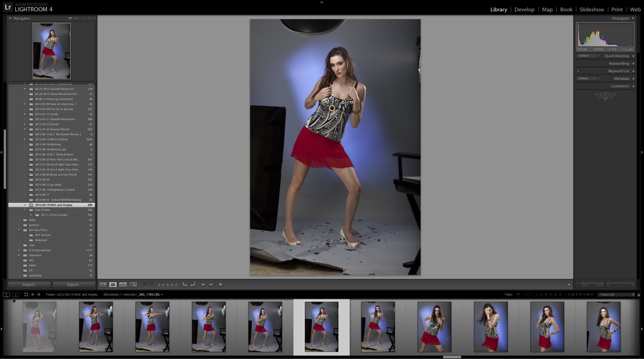Go back in filmstrip source history

coord(32,294)
